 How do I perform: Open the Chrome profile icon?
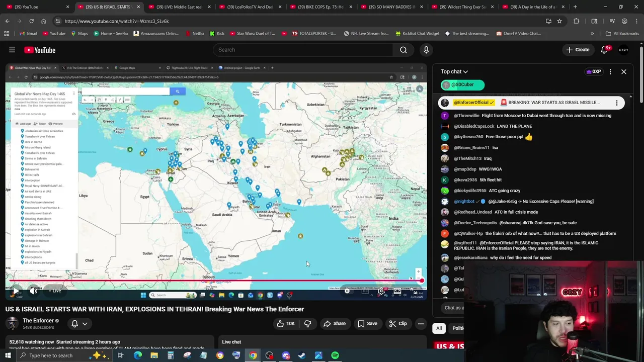pos(624,21)
